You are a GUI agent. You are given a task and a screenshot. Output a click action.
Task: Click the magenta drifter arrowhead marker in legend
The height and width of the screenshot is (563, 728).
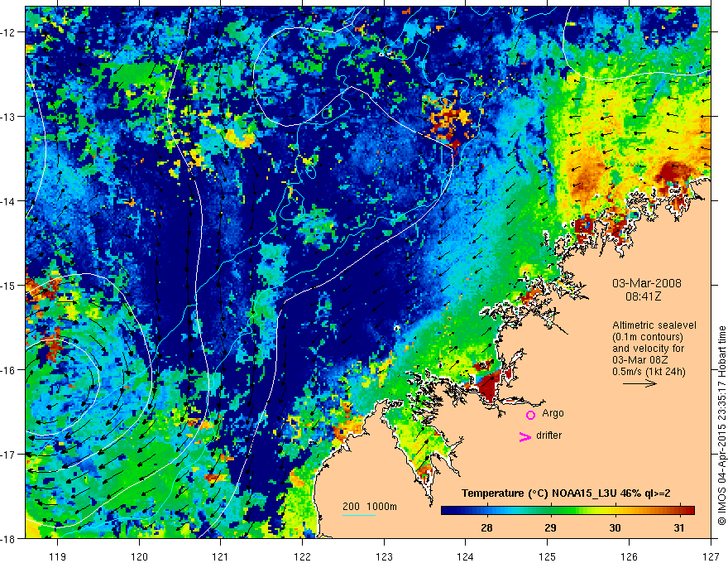[x=525, y=436]
